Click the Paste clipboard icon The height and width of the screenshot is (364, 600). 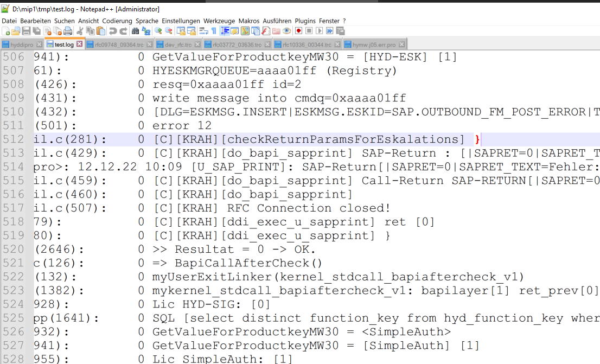pyautogui.click(x=101, y=31)
